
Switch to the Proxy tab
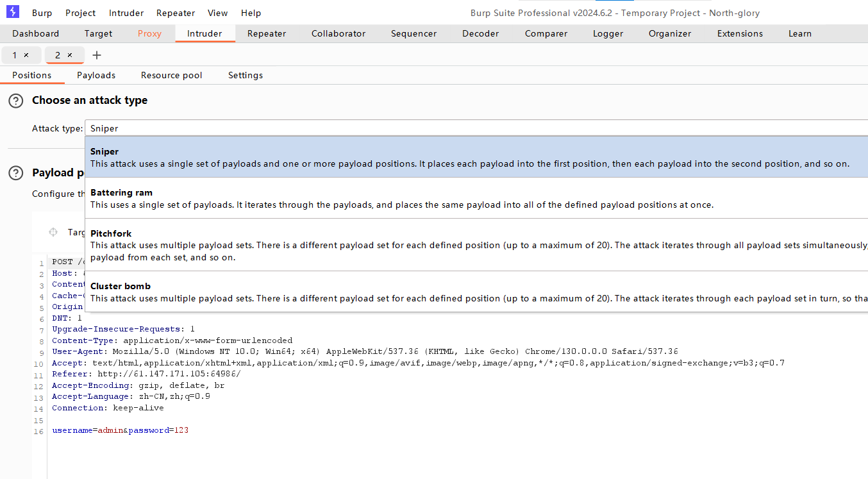tap(149, 34)
